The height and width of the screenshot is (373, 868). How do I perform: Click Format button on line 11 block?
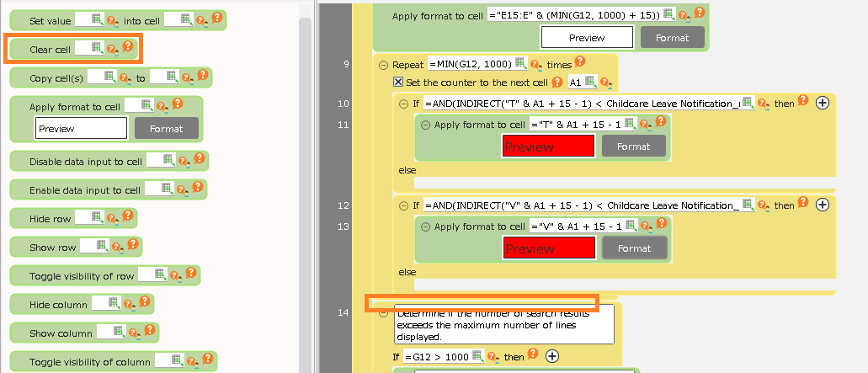[x=633, y=147]
